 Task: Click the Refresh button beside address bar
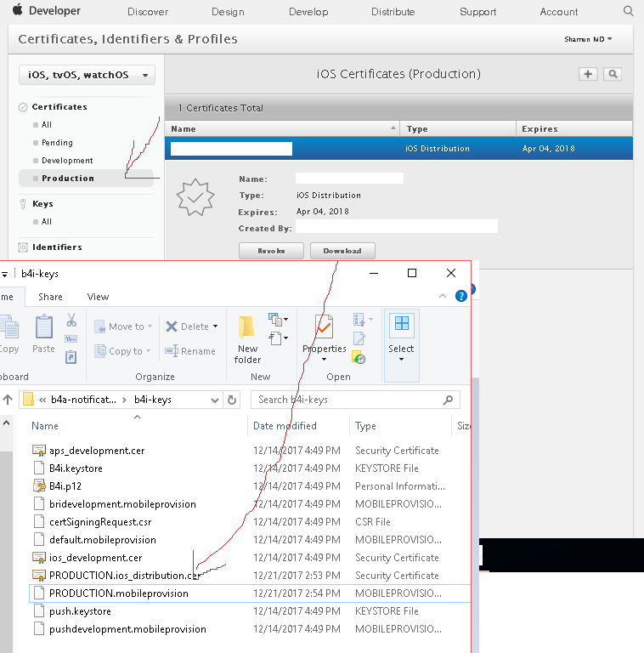232,400
